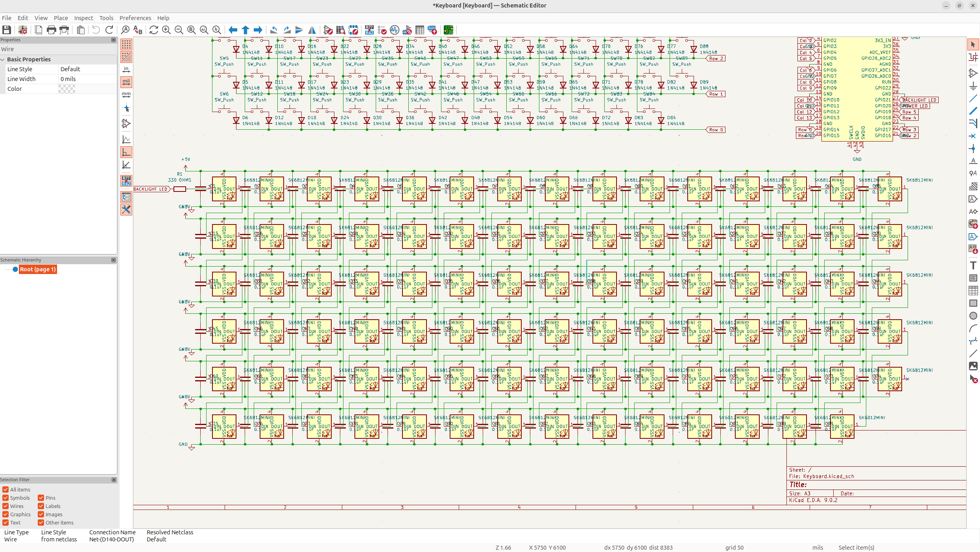Close the Schematic Hierarchy panel
980x552 pixels.
pos(114,260)
